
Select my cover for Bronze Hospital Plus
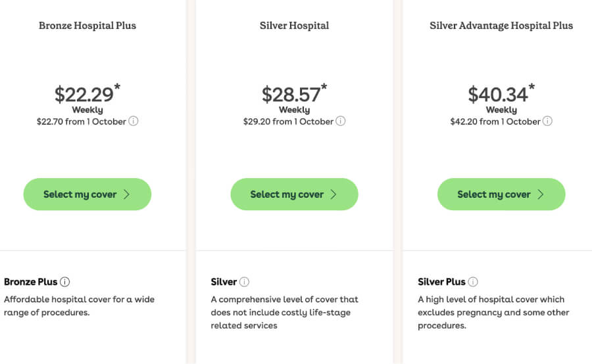(87, 194)
